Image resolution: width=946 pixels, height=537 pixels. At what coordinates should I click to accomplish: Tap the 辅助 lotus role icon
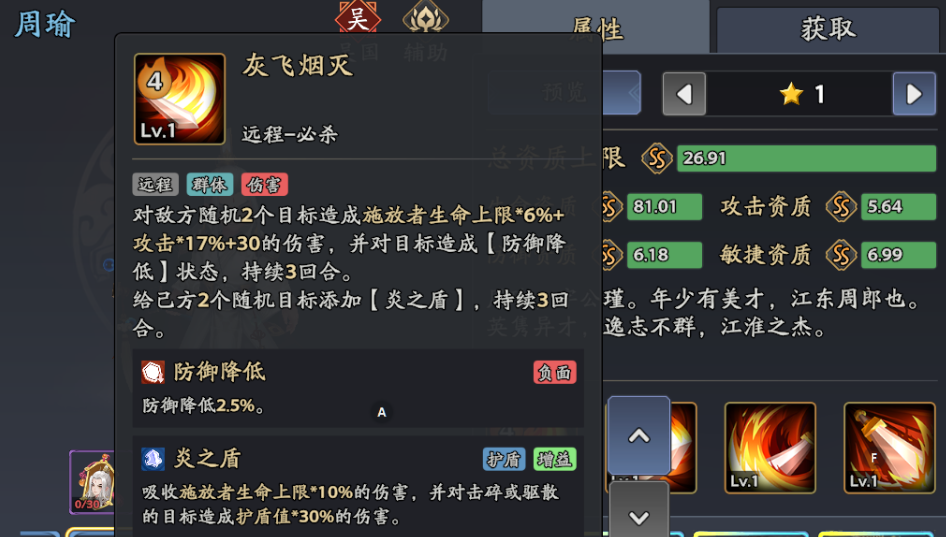pyautogui.click(x=426, y=17)
